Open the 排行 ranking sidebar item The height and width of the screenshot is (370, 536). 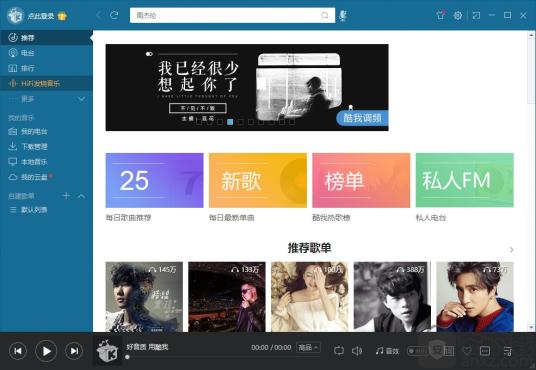coord(46,68)
